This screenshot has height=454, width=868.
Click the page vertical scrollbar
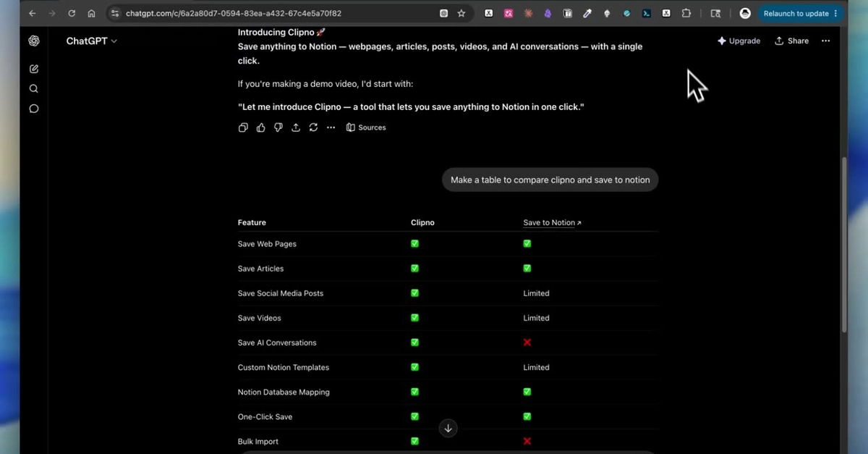coord(844,243)
